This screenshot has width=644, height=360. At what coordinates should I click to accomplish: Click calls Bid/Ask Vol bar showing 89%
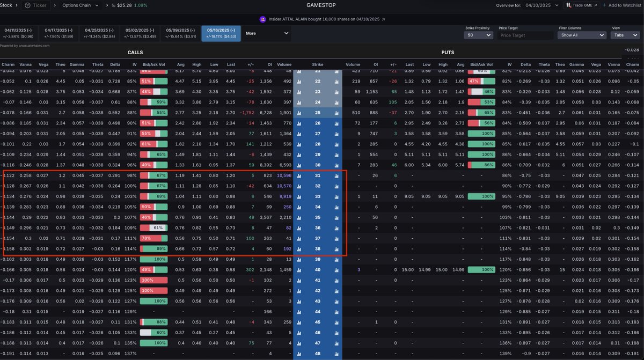(x=154, y=249)
